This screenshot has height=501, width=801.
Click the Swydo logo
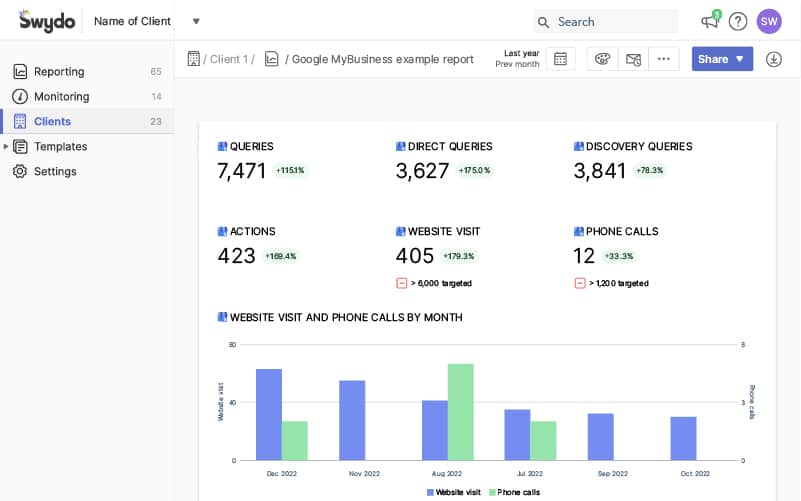[x=47, y=21]
